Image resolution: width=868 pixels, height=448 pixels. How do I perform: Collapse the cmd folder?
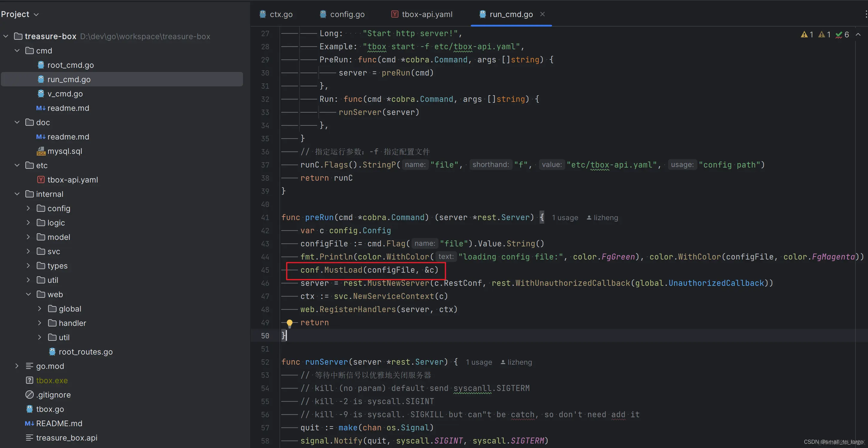(x=17, y=50)
